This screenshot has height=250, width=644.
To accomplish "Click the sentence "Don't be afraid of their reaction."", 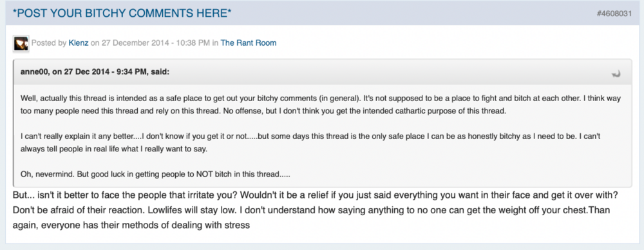I will pyautogui.click(x=79, y=210).
